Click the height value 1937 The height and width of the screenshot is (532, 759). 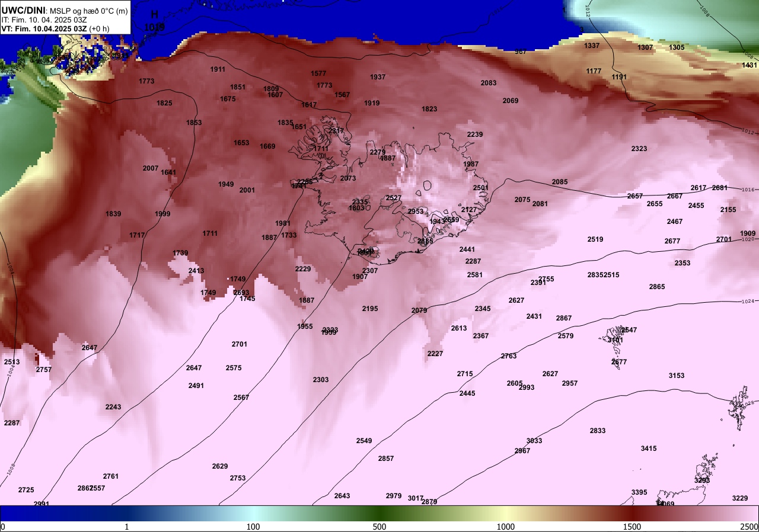378,77
